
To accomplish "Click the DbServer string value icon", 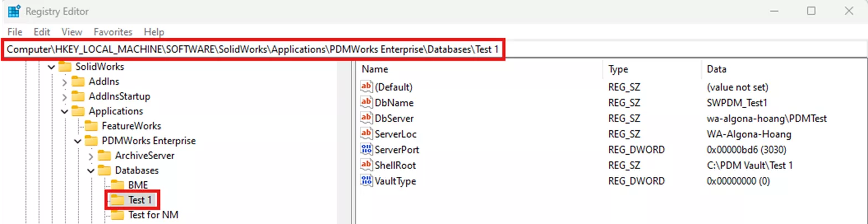I will (x=366, y=118).
